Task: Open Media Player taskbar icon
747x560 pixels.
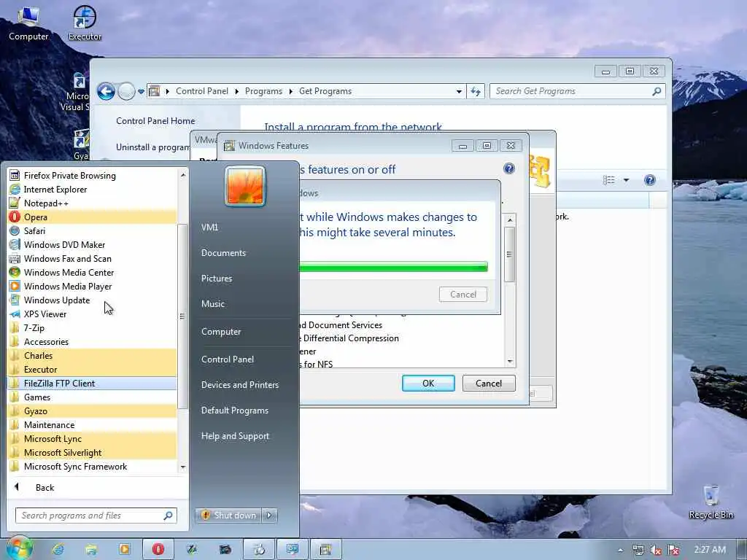Action: click(124, 550)
